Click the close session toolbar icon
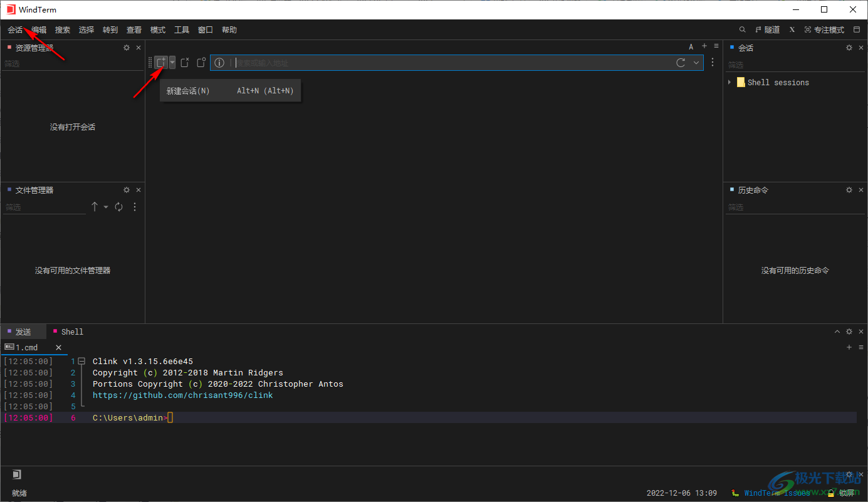 tap(185, 63)
